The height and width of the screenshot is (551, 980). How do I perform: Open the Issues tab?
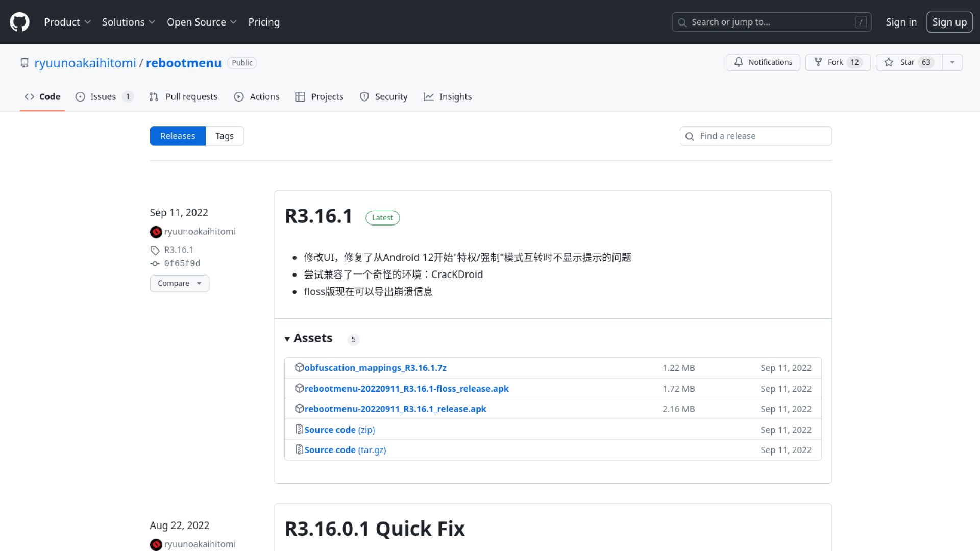tap(104, 96)
